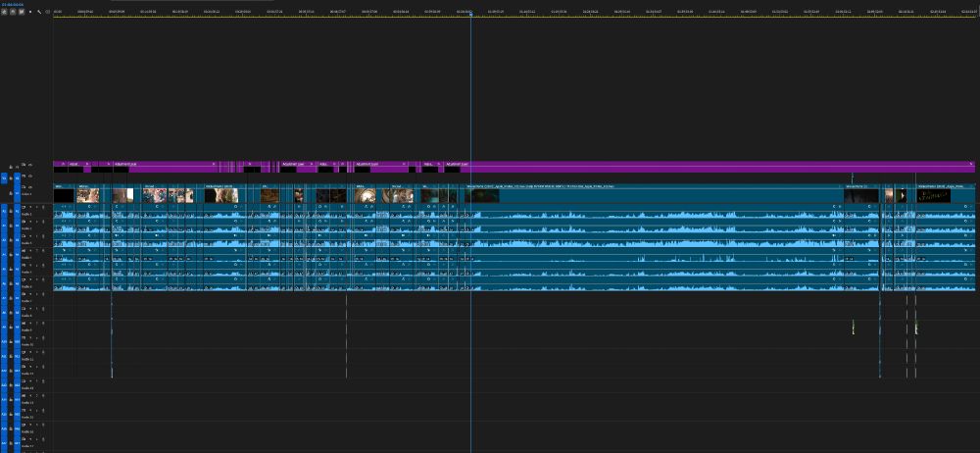Mute the Audio 6 track
This screenshot has height=453, width=980.
(30, 279)
